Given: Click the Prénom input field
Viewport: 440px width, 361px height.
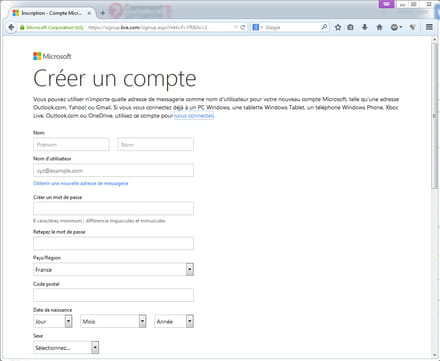Looking at the screenshot, I should pyautogui.click(x=71, y=145).
